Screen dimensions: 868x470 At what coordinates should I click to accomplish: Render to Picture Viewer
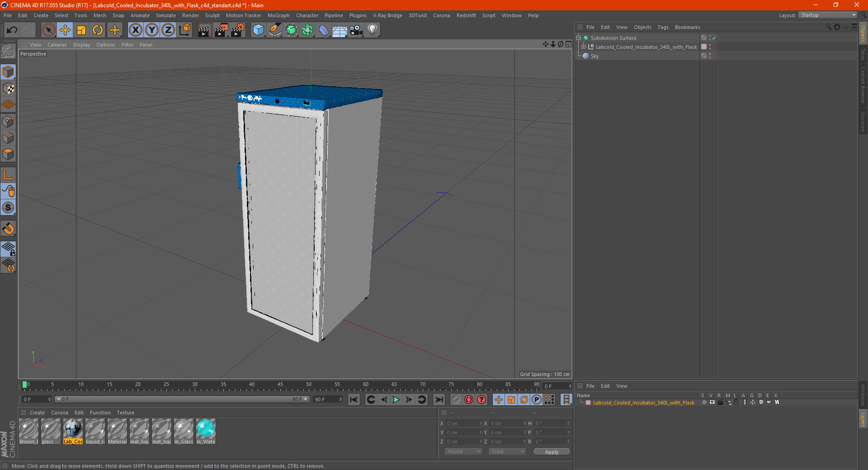point(221,30)
